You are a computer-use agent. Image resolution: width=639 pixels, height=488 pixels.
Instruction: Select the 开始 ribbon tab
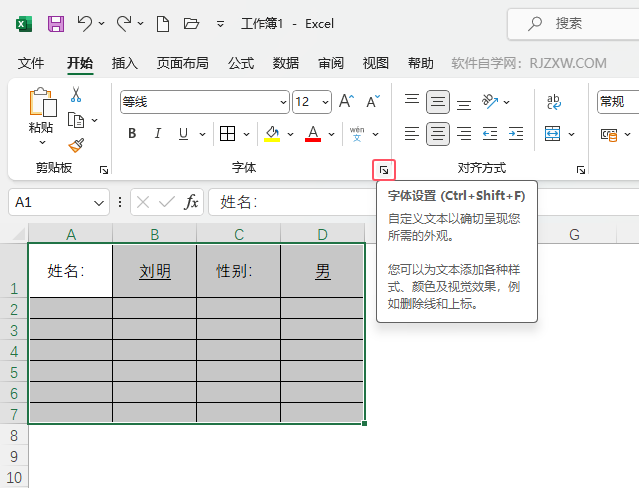click(80, 63)
